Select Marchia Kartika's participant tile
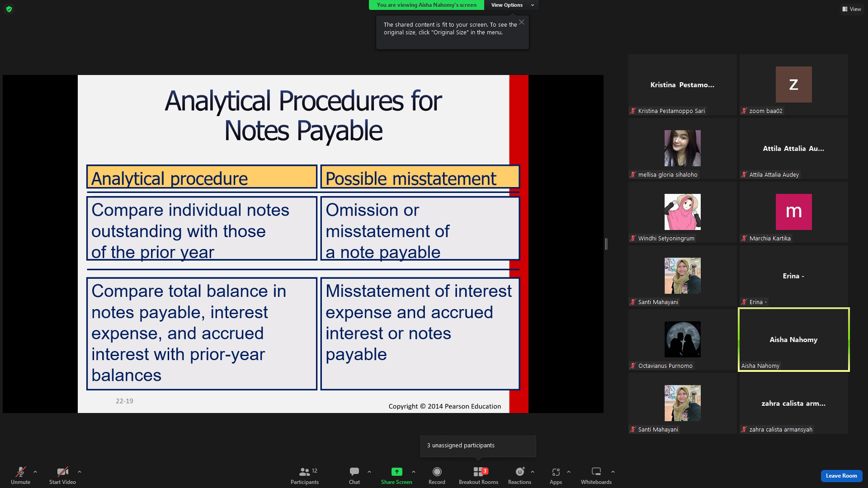Viewport: 868px width, 488px height. [x=794, y=212]
